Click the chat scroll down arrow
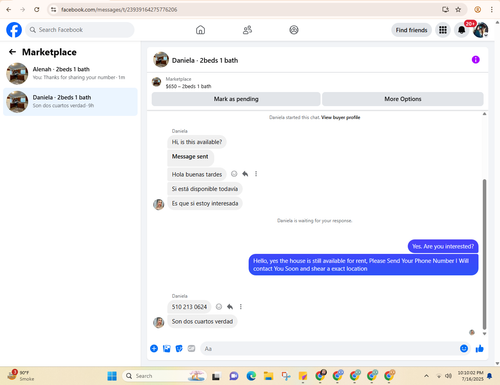Viewport: 500px width, 385px height. (484, 333)
